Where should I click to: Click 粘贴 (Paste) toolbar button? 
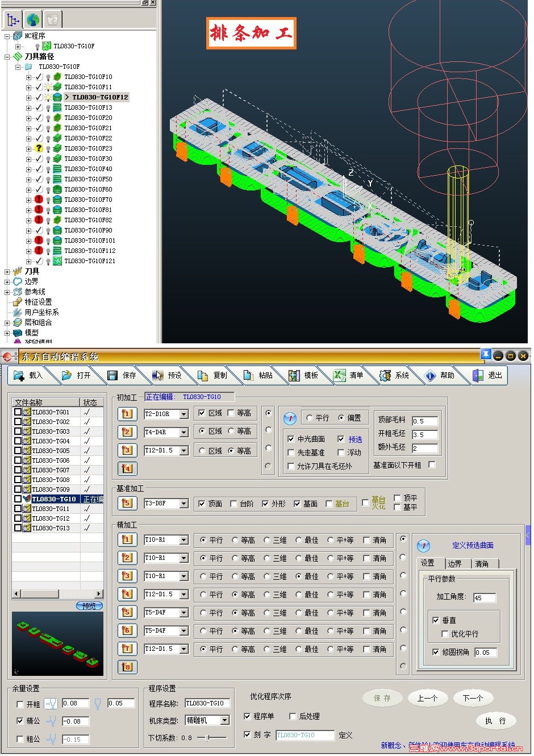pyautogui.click(x=258, y=375)
